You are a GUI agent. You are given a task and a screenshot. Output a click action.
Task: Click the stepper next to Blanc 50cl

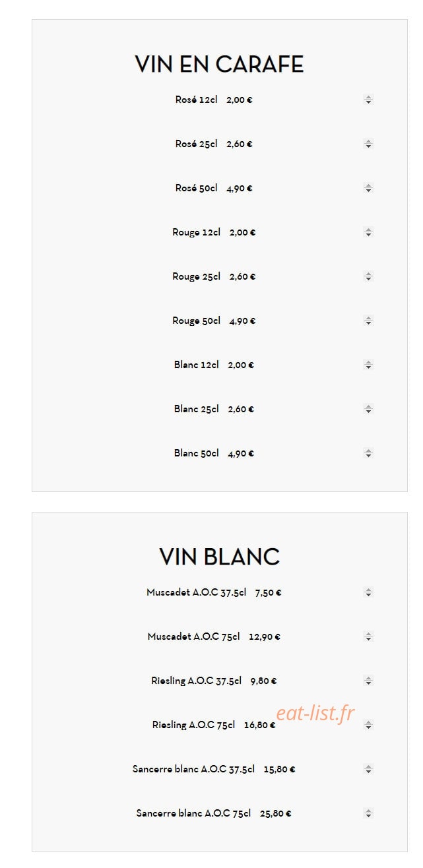click(x=369, y=453)
